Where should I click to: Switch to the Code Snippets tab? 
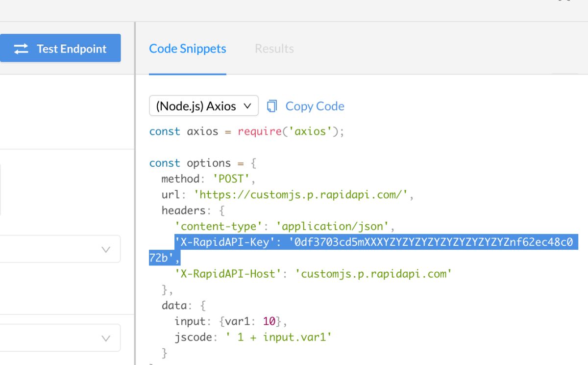(x=188, y=49)
